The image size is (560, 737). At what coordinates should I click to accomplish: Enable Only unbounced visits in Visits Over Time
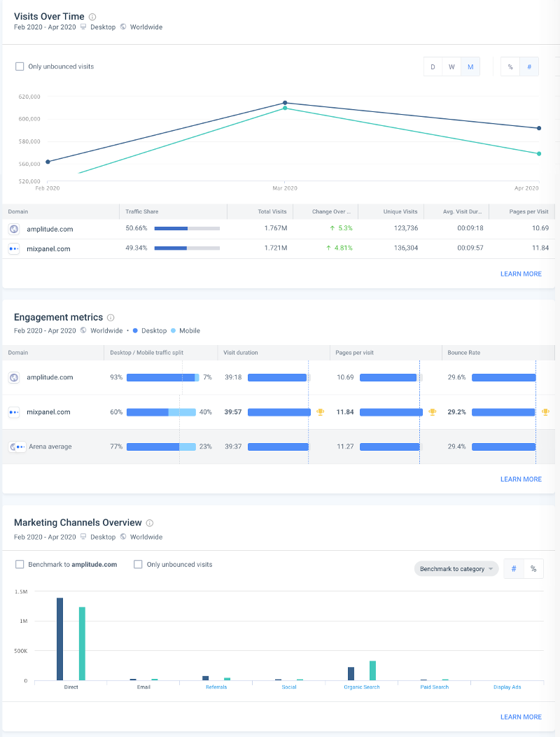coord(20,66)
